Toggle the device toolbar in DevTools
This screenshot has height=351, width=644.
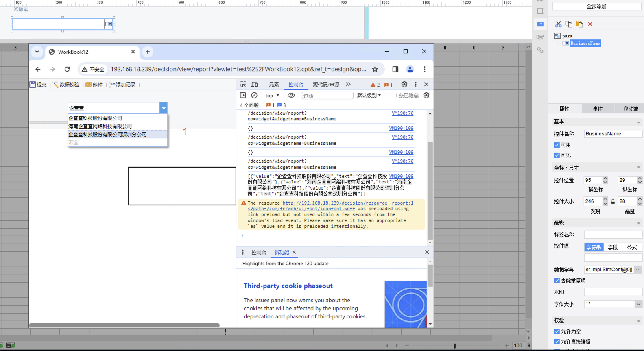254,84
